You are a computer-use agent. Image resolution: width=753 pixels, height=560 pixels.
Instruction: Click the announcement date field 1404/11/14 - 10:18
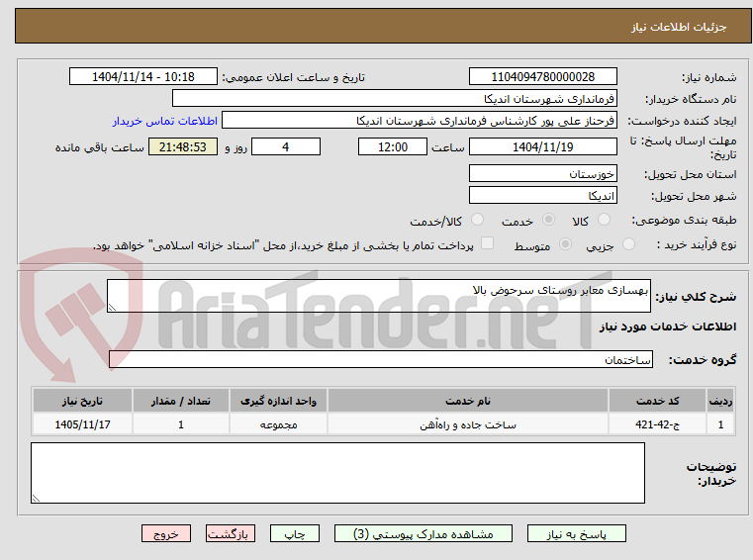click(x=143, y=76)
